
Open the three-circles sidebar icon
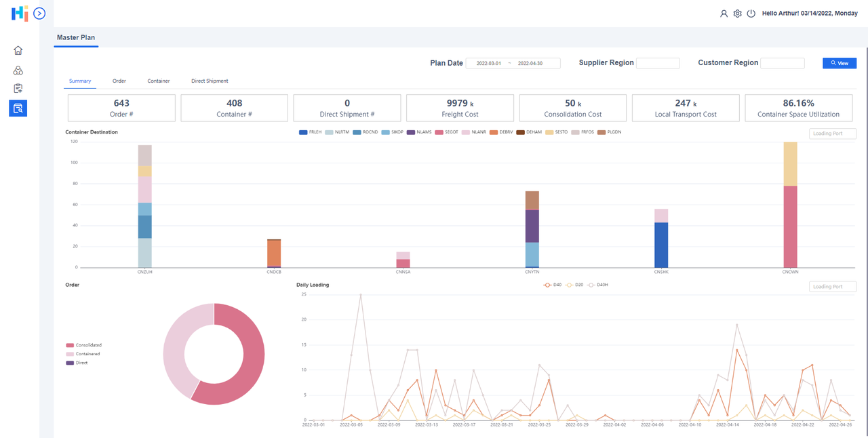[x=18, y=70]
